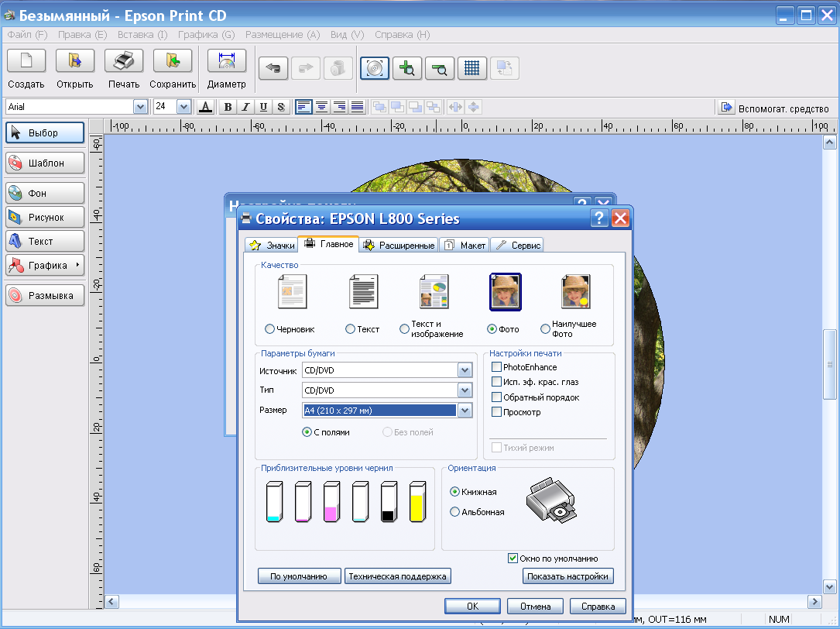
Task: Click the disc view toolbar icon
Action: (375, 69)
